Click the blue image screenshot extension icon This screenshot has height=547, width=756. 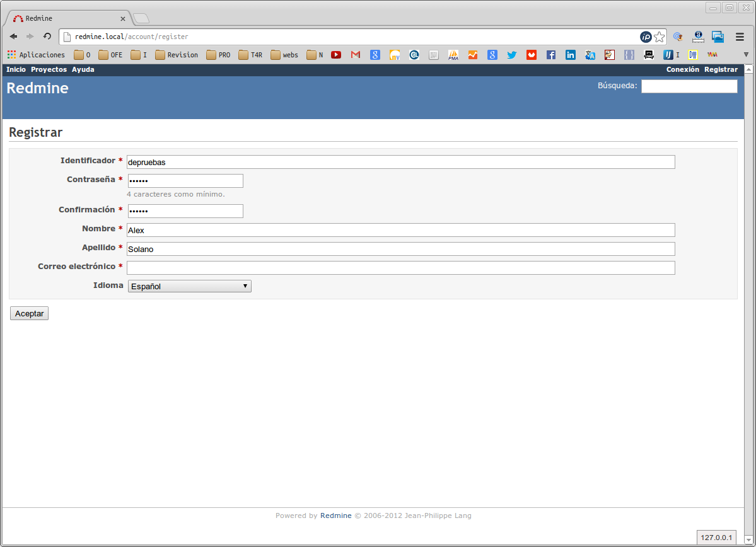point(718,37)
